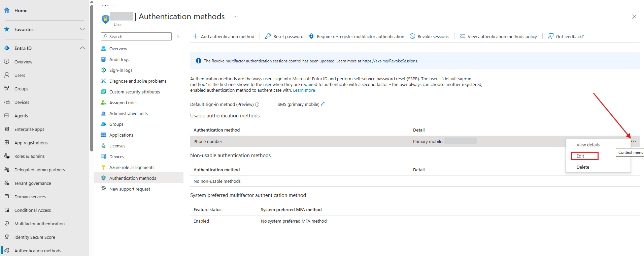The width and height of the screenshot is (644, 256).
Task: Click Add authentication method
Action: click(224, 36)
